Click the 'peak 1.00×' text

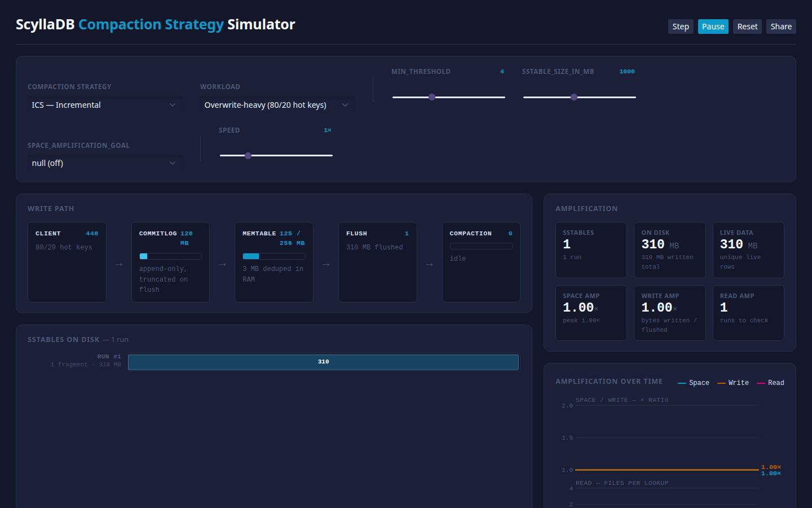coord(581,321)
